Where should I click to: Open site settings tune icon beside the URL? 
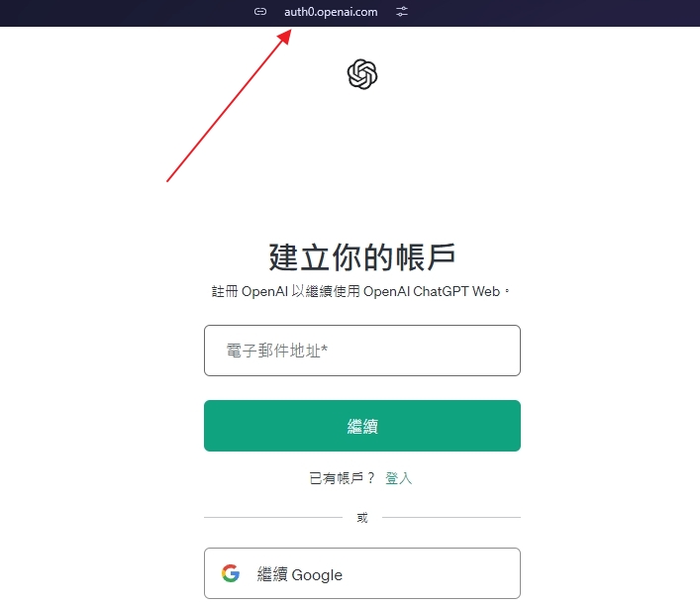click(x=402, y=12)
